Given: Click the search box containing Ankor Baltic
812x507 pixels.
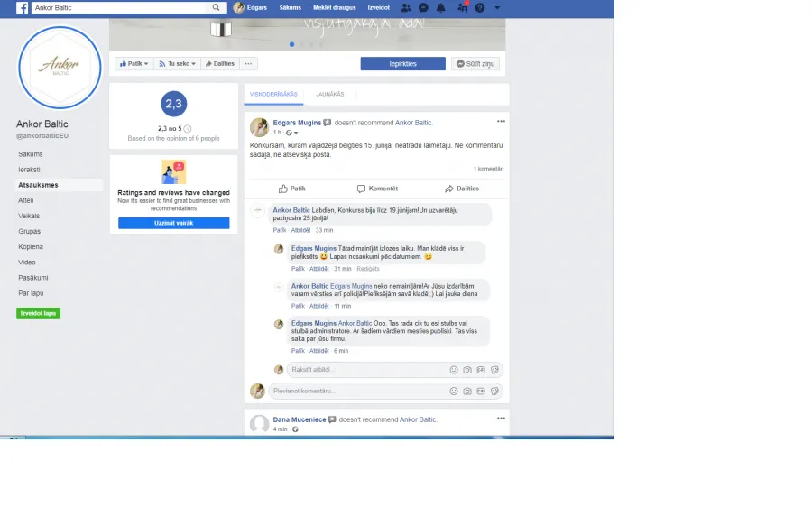Looking at the screenshot, I should click(120, 8).
